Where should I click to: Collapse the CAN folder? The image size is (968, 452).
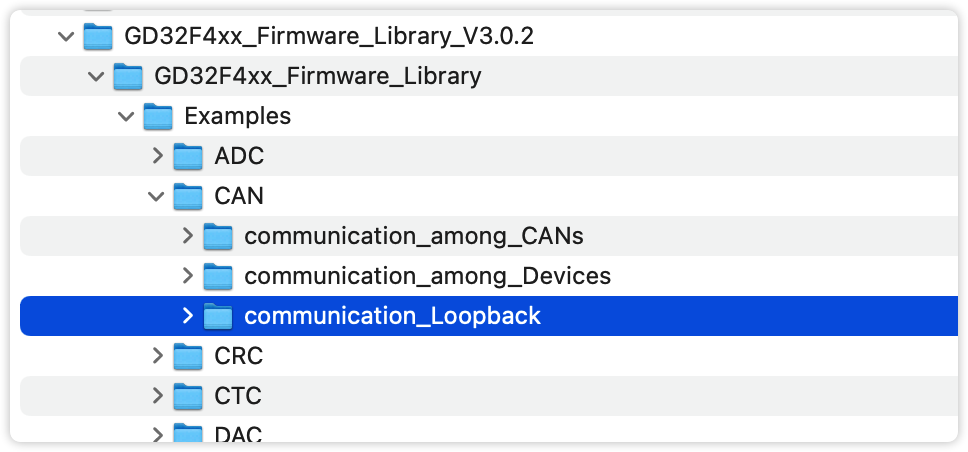coord(156,196)
